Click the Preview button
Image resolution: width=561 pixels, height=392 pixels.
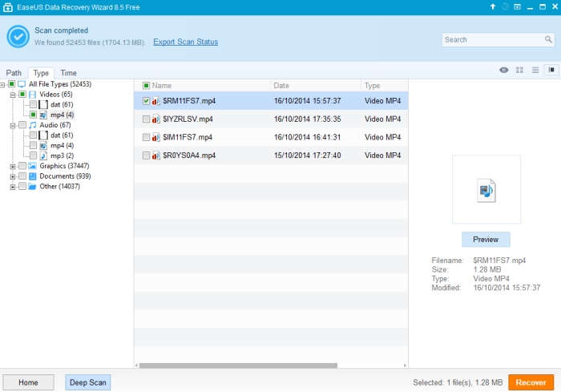(486, 240)
